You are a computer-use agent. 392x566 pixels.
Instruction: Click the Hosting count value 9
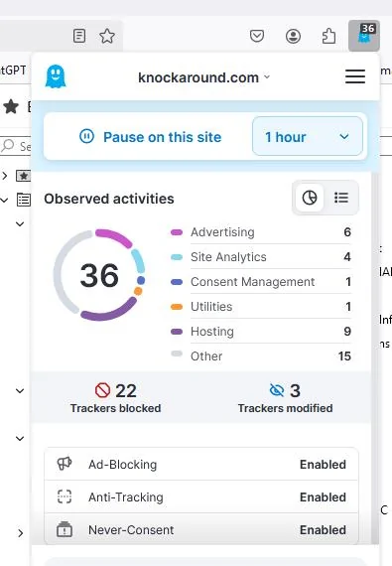coord(347,332)
